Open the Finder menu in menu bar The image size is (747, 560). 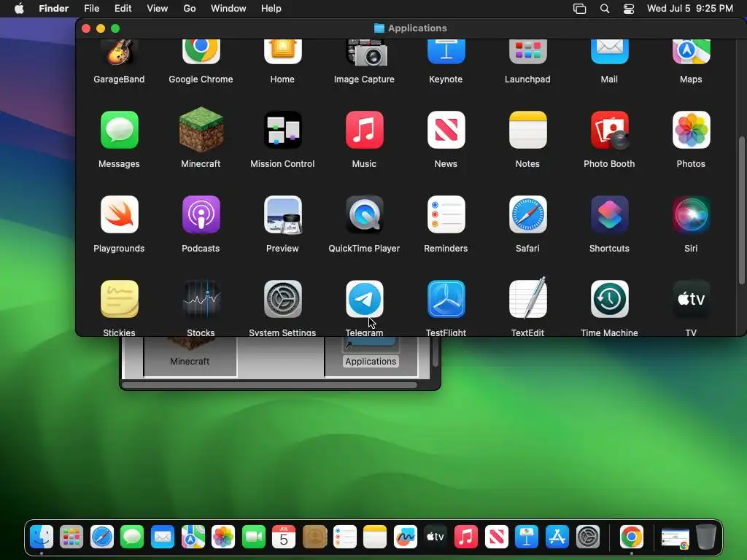point(54,9)
